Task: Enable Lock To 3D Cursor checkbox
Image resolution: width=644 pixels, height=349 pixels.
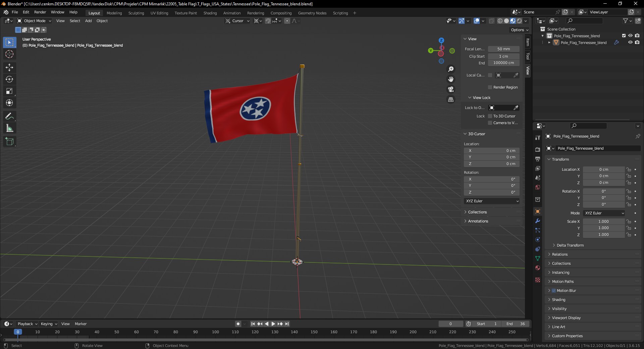Action: point(490,116)
